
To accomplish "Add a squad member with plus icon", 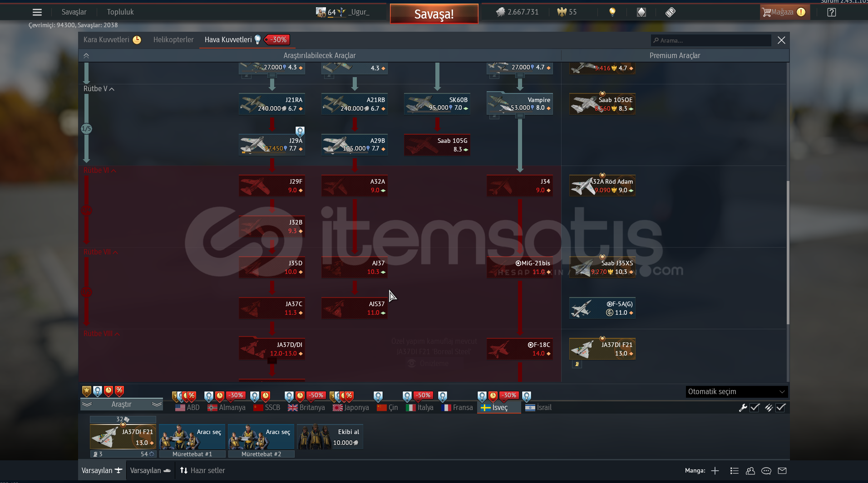I will click(x=715, y=471).
